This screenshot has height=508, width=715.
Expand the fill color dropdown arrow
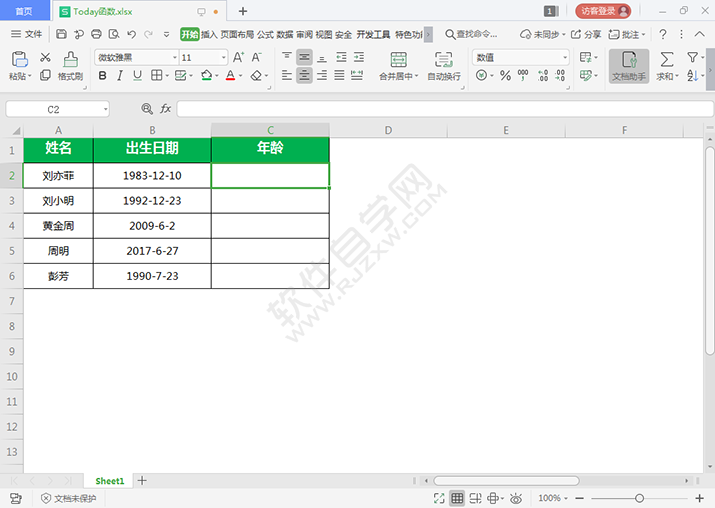(x=217, y=76)
